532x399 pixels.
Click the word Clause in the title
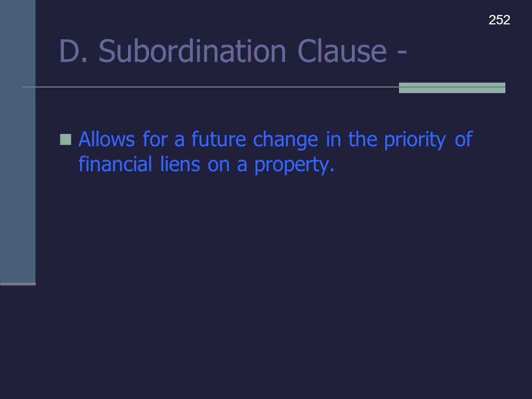click(x=342, y=51)
